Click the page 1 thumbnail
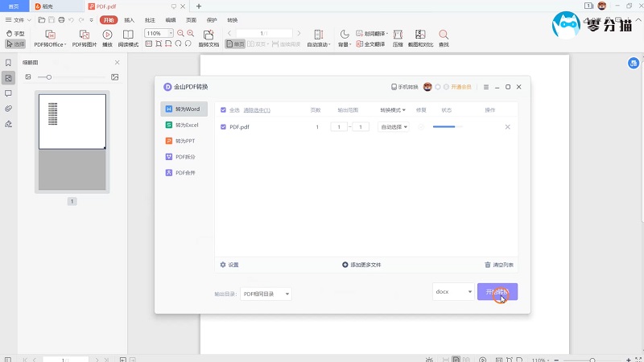This screenshot has height=362, width=644. tap(72, 121)
